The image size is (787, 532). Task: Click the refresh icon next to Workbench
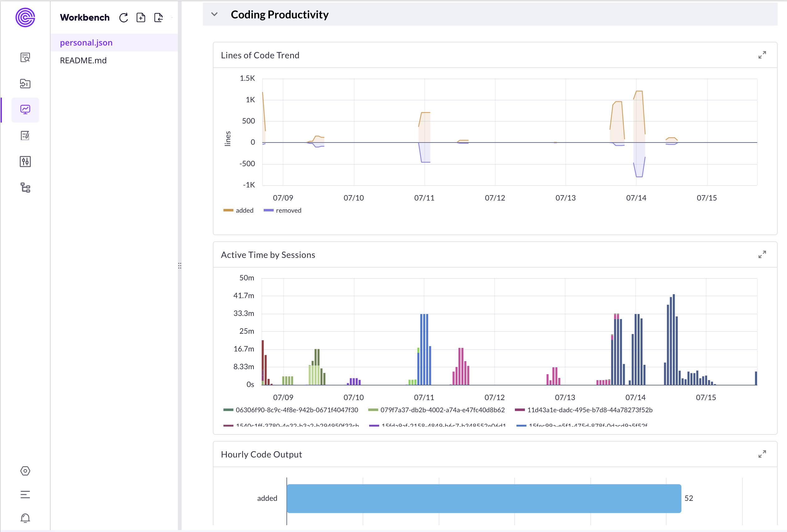tap(124, 17)
